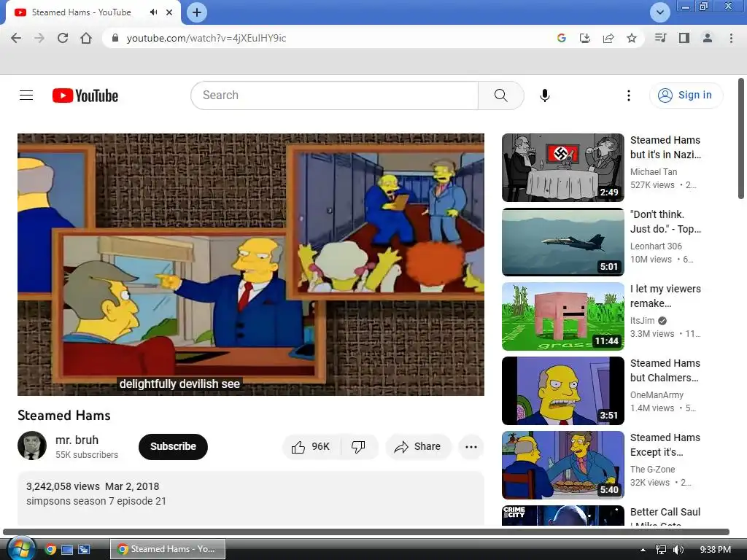Toggle the browser side panel
This screenshot has height=560, width=747.
[x=684, y=38]
